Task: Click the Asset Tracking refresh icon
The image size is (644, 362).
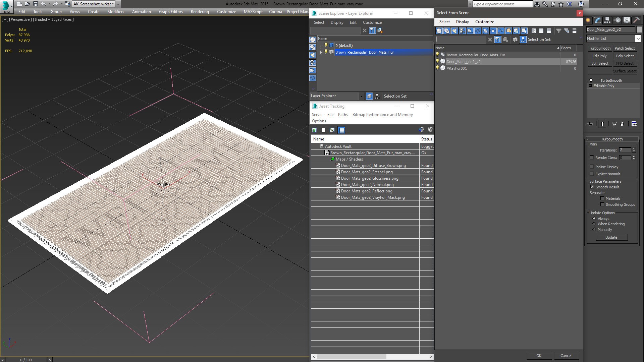Action: 314,130
